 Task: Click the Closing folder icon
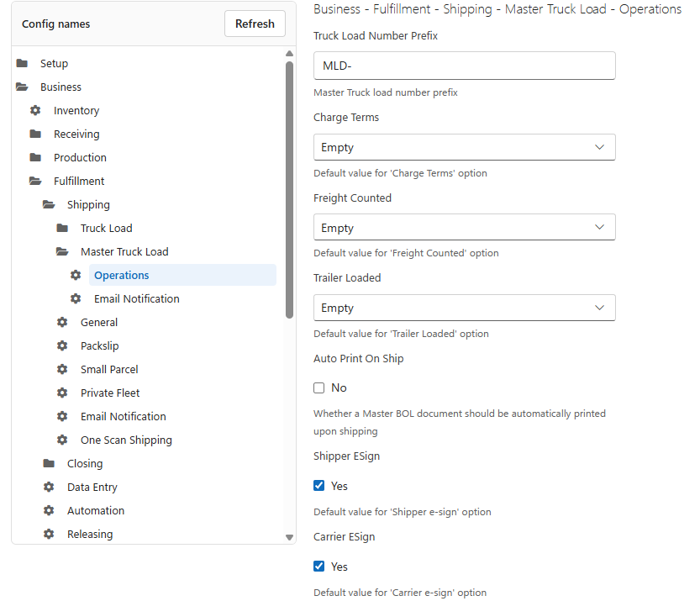[x=49, y=463]
